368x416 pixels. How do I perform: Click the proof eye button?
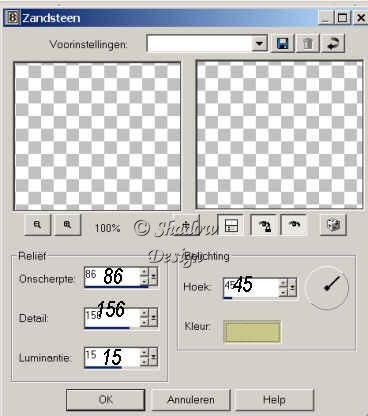click(294, 225)
